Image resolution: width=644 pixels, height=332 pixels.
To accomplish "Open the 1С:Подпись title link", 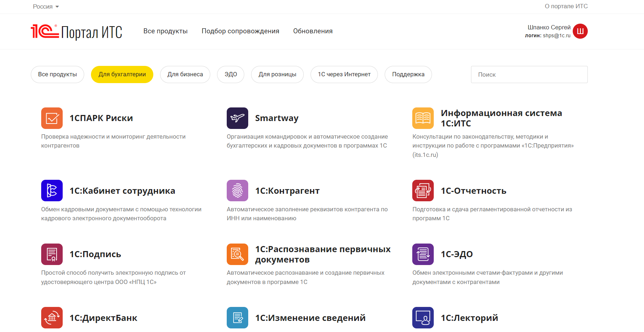I will [x=95, y=254].
